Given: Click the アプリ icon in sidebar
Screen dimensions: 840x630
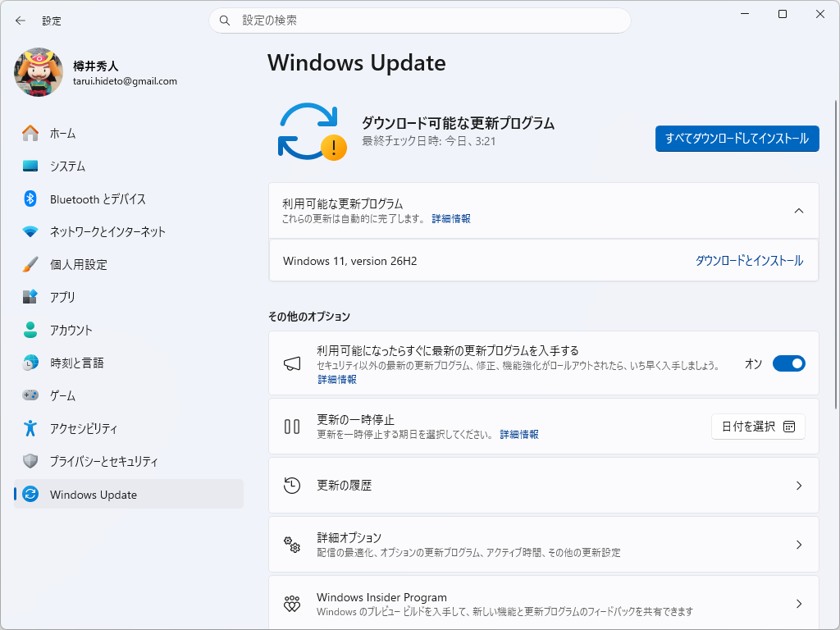Looking at the screenshot, I should [30, 297].
